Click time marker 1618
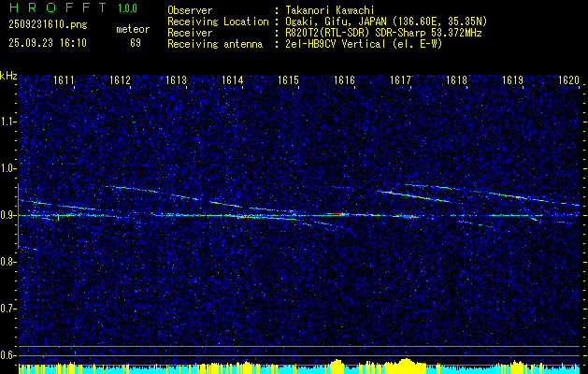The image size is (588, 374). tap(456, 80)
